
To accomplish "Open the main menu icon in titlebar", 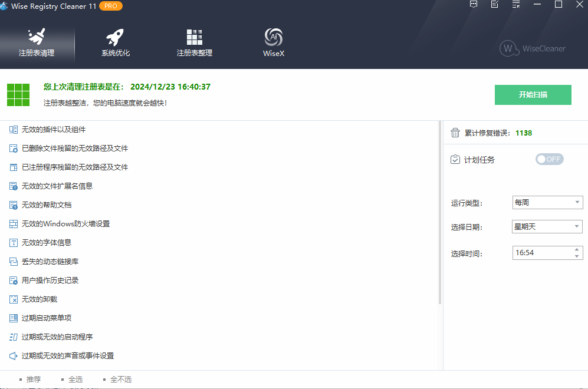I will pos(515,5).
